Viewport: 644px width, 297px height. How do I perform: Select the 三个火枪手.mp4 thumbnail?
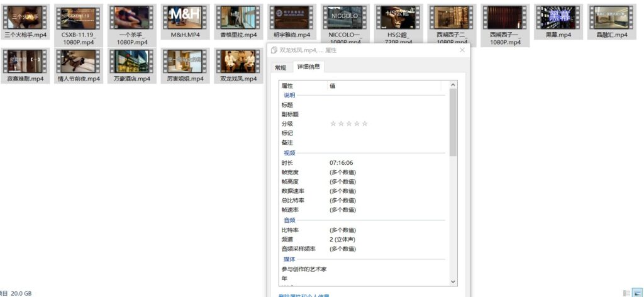(25, 17)
